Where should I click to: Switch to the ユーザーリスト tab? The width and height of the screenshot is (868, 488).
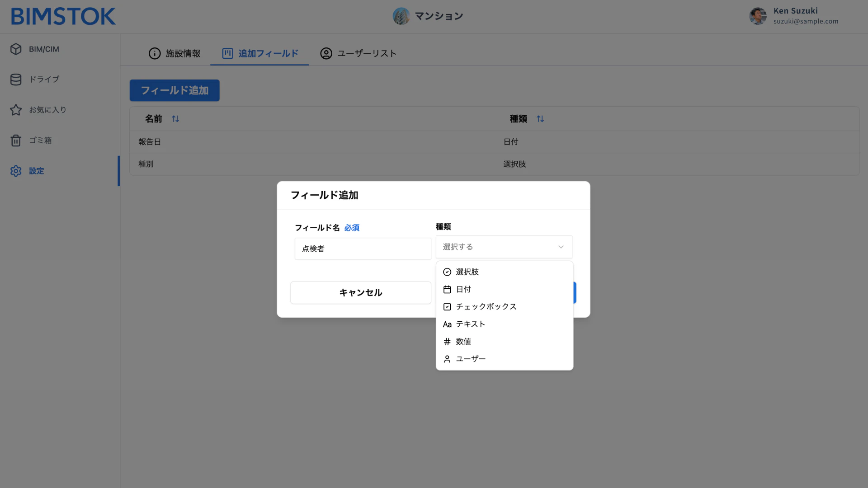coord(359,53)
